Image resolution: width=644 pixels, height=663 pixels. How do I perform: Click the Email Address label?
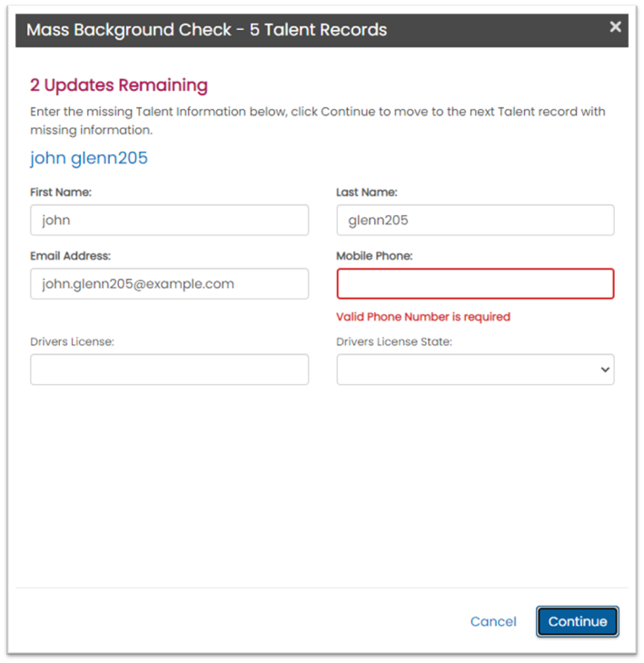click(70, 256)
